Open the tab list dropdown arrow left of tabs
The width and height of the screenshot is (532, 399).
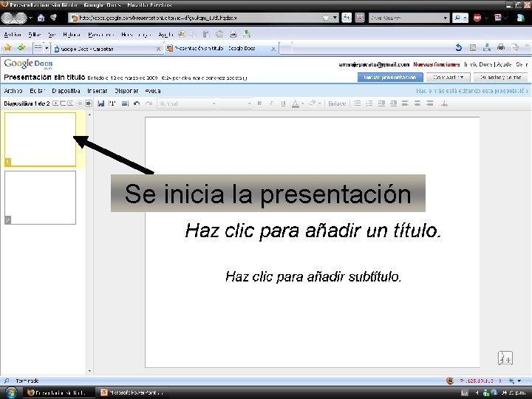(47, 48)
